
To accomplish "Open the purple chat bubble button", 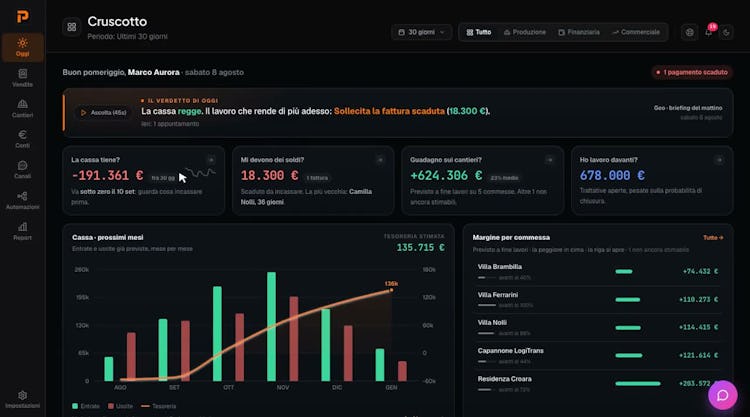I will coord(722,395).
